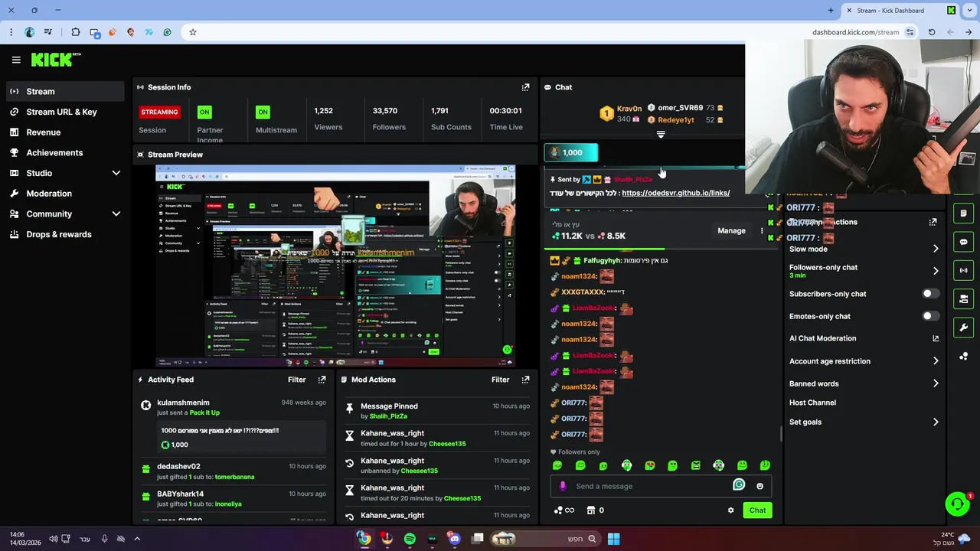The width and height of the screenshot is (980, 551).
Task: Expand Banned words settings
Action: [936, 383]
